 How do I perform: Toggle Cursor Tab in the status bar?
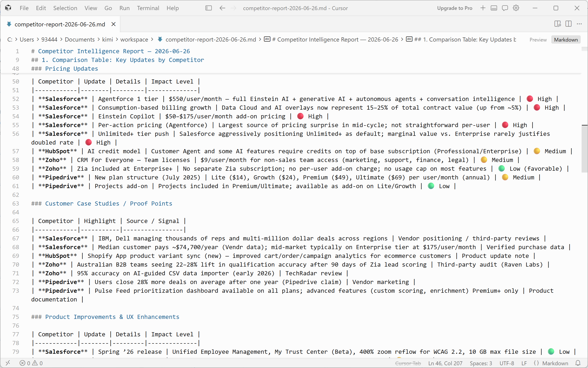click(408, 363)
